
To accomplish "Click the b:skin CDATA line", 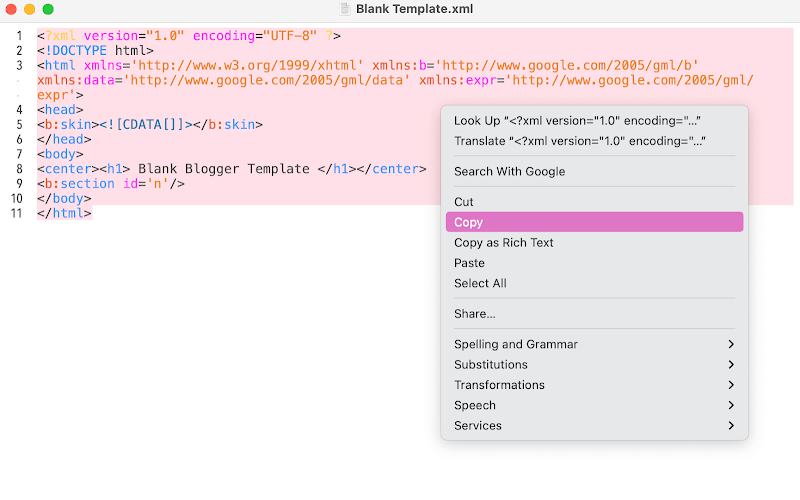I will 150,125.
